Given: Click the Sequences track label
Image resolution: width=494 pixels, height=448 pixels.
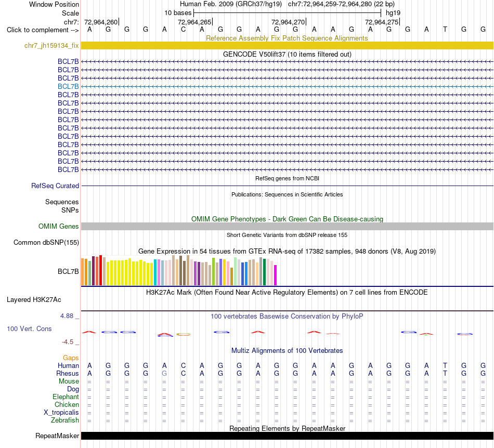Looking at the screenshot, I should [x=62, y=202].
